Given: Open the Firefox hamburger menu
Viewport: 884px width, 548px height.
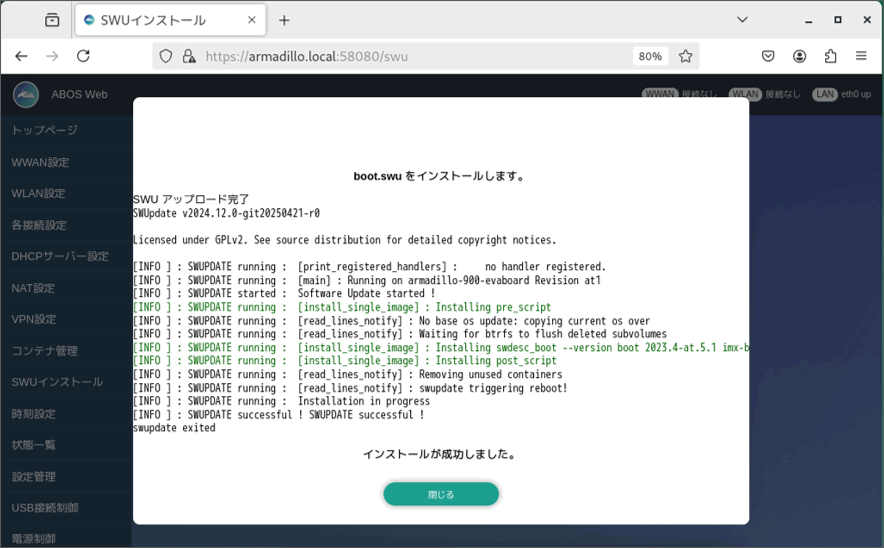Looking at the screenshot, I should pyautogui.click(x=861, y=57).
